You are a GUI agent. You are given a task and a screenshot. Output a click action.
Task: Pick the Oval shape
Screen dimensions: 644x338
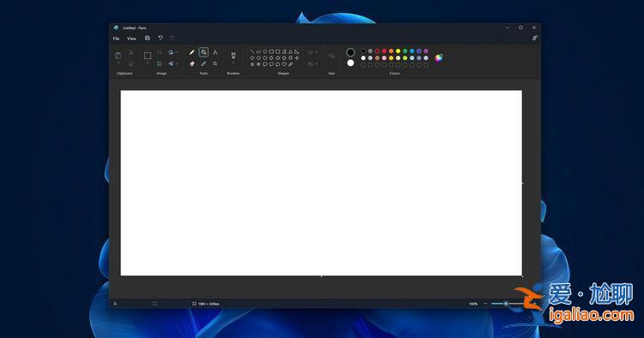coord(265,51)
